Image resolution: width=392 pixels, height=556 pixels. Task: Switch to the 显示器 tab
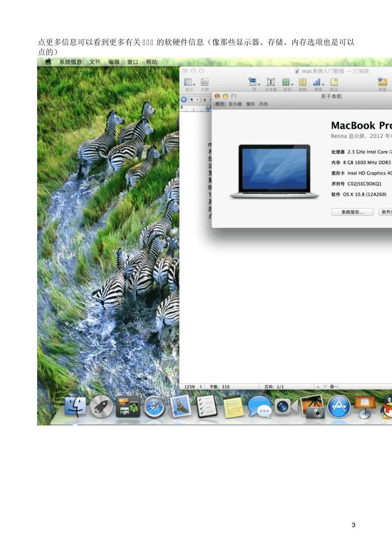[x=235, y=104]
